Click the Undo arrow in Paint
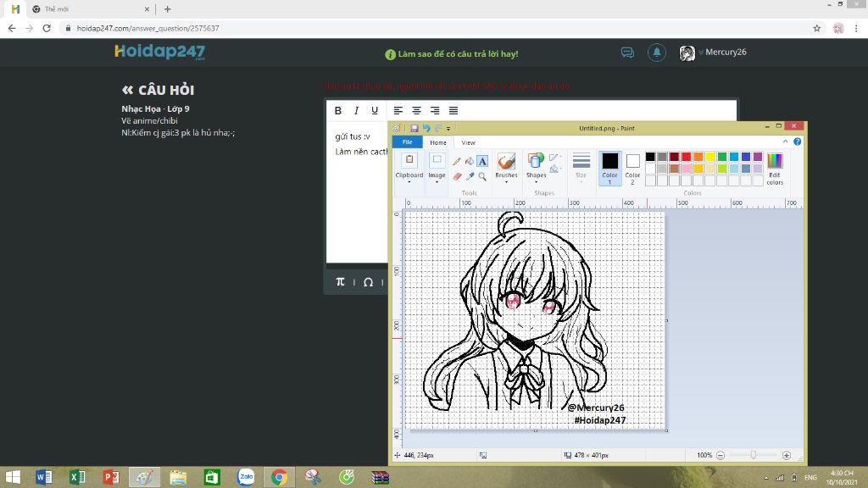 pos(426,129)
